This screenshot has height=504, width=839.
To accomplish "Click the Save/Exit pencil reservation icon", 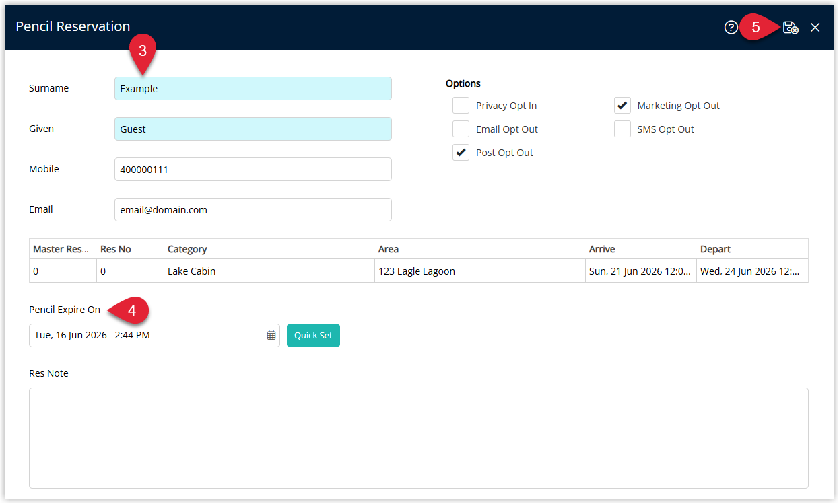I will pos(791,28).
